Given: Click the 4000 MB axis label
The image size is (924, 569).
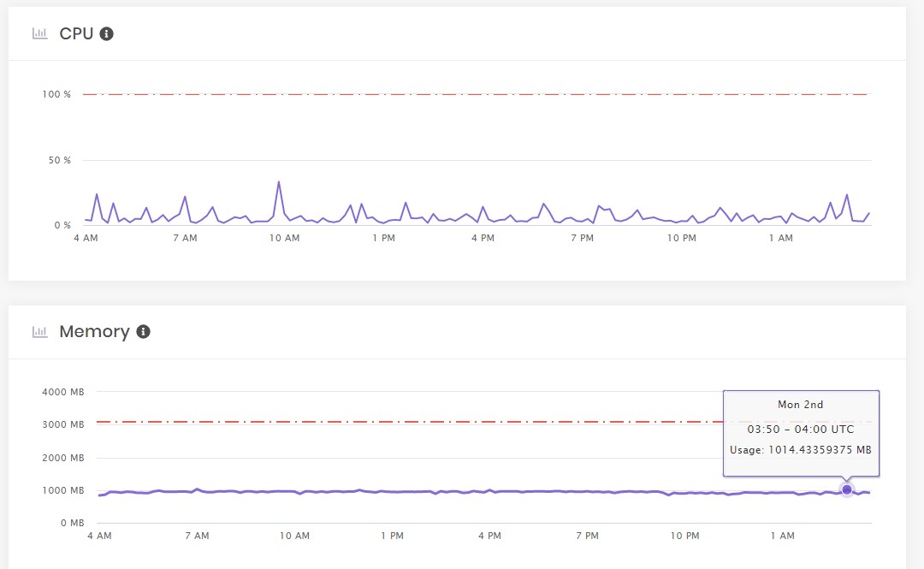Looking at the screenshot, I should tap(63, 392).
